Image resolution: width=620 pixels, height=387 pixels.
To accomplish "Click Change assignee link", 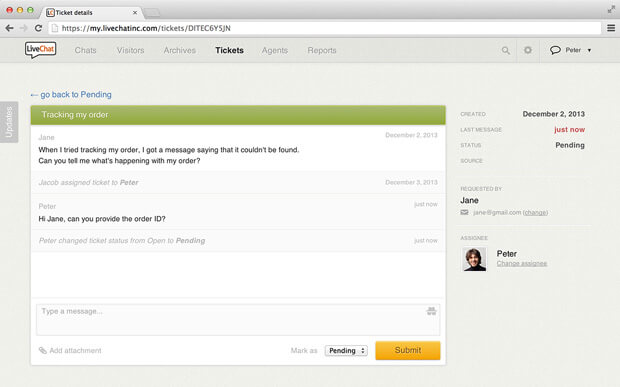I will coord(522,263).
